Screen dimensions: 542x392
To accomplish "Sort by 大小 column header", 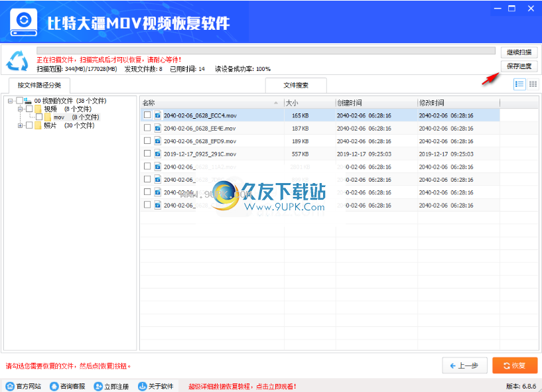I will [310, 103].
